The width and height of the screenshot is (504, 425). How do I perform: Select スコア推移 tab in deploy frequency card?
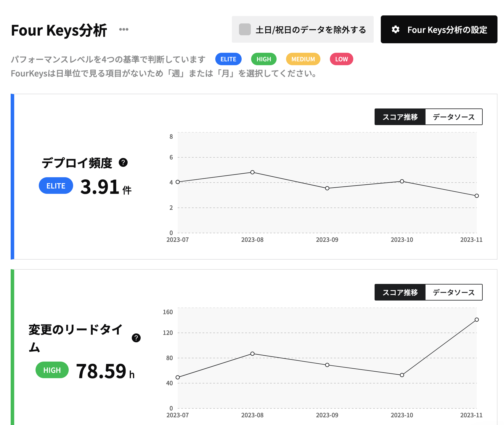pos(400,117)
